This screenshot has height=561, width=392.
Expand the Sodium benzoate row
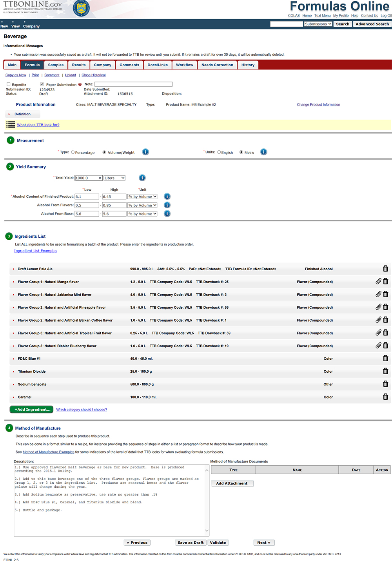pyautogui.click(x=13, y=384)
